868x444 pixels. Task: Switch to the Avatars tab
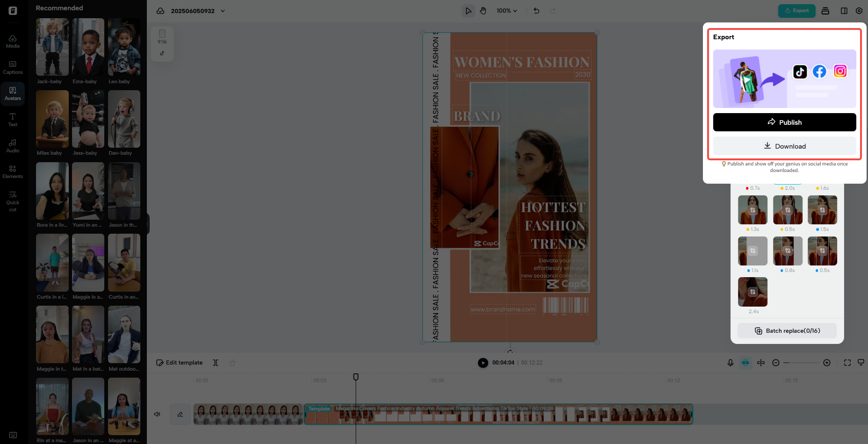point(13,93)
